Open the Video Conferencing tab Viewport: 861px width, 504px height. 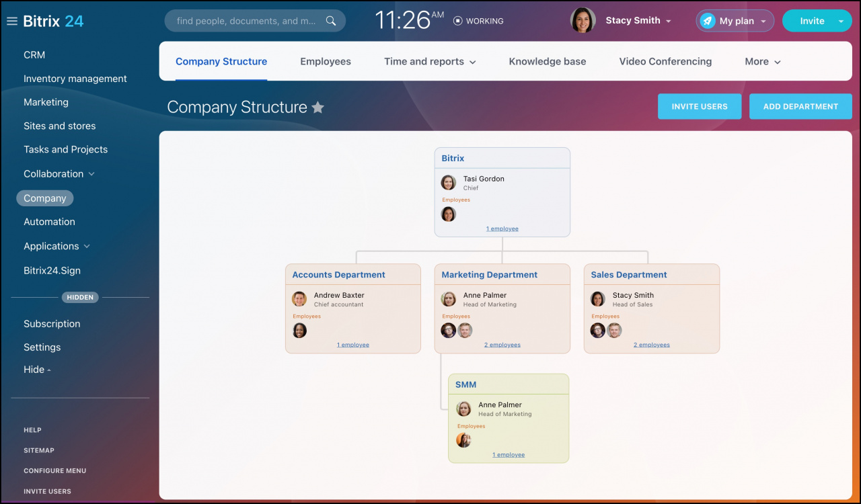[665, 62]
